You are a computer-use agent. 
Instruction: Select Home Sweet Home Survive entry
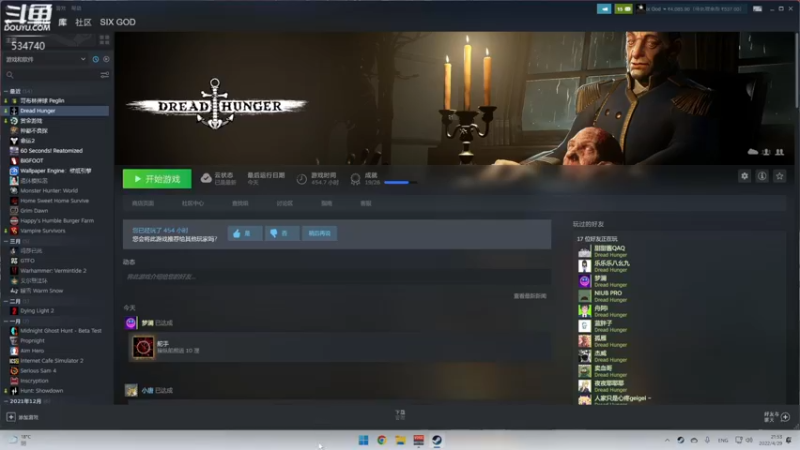pos(57,201)
